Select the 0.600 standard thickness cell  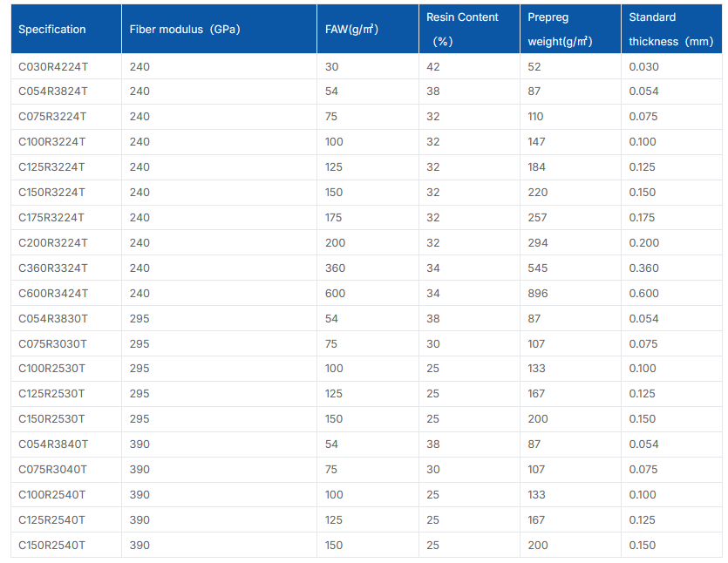click(x=643, y=294)
